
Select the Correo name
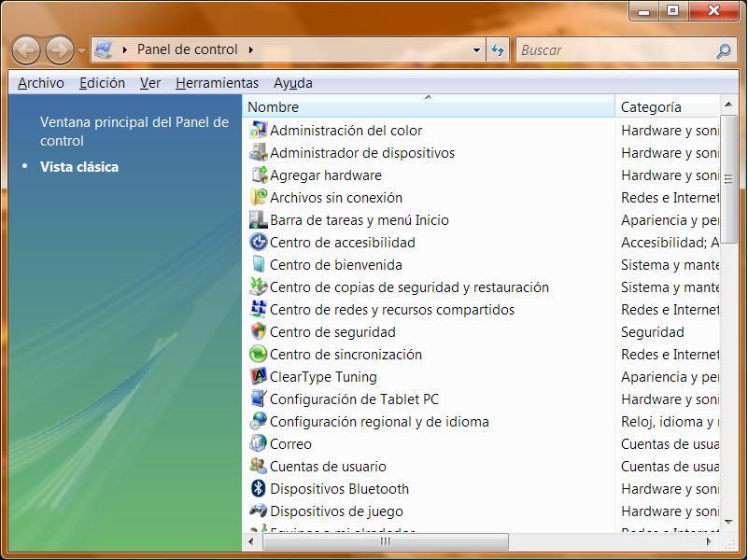coord(291,443)
